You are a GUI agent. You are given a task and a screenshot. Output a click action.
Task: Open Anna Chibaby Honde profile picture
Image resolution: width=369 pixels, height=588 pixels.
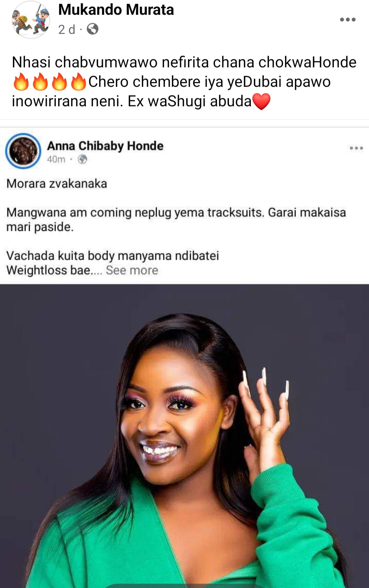(x=23, y=151)
